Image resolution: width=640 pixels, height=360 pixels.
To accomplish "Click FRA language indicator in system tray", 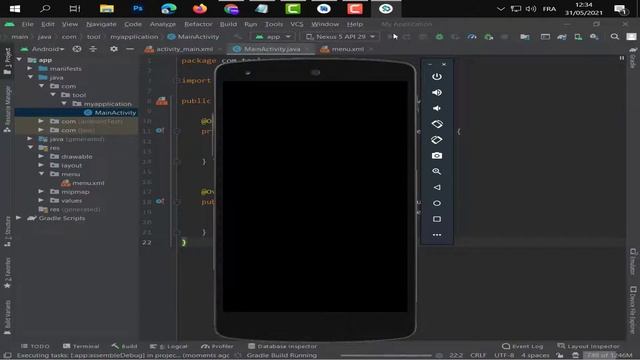I will [549, 9].
